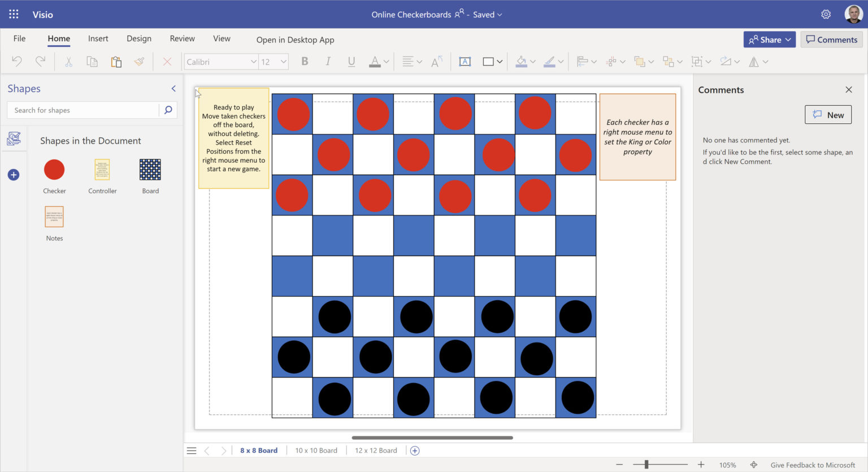Click the Rotate shape icon
The height and width of the screenshot is (472, 868).
pyautogui.click(x=725, y=61)
